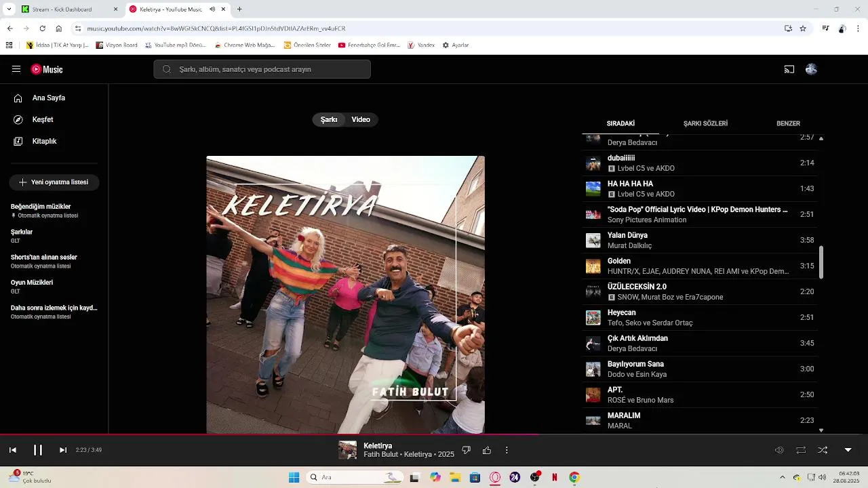The height and width of the screenshot is (488, 868).
Task: Show hidden system tray icons
Action: pyautogui.click(x=782, y=477)
